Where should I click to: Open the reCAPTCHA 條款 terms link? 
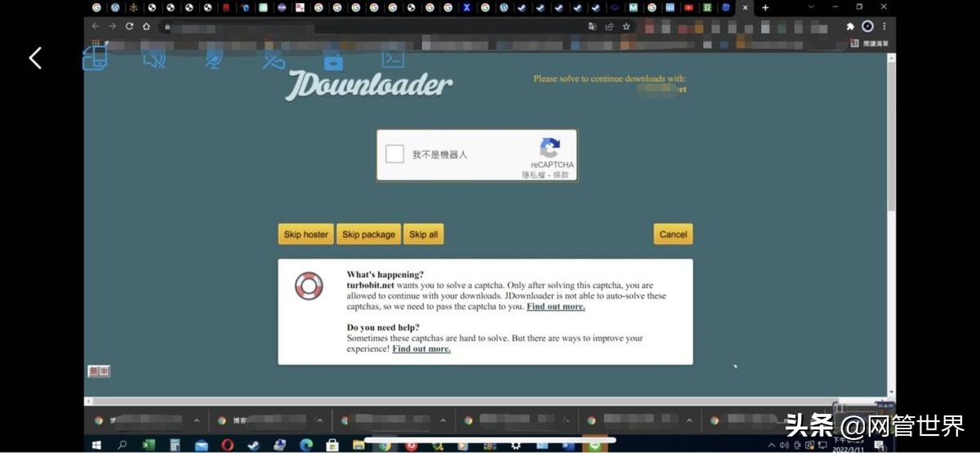561,175
